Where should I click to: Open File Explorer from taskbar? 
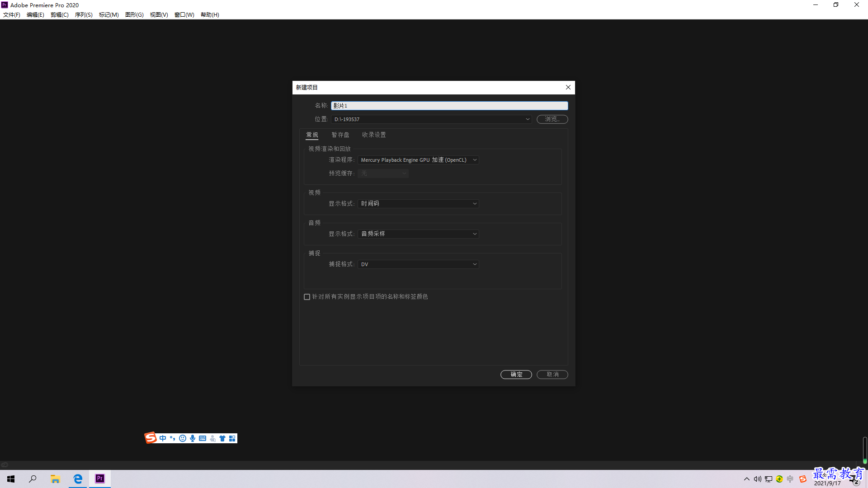[x=55, y=479]
